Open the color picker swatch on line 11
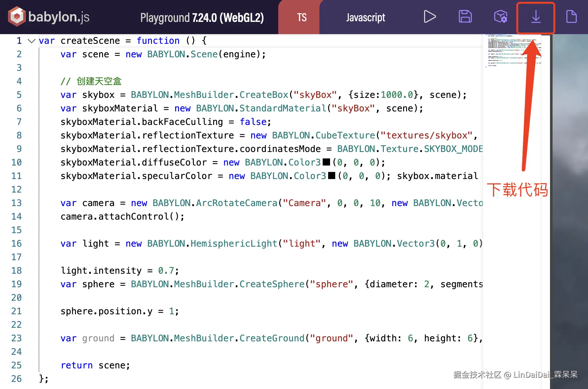The image size is (588, 389). point(332,176)
